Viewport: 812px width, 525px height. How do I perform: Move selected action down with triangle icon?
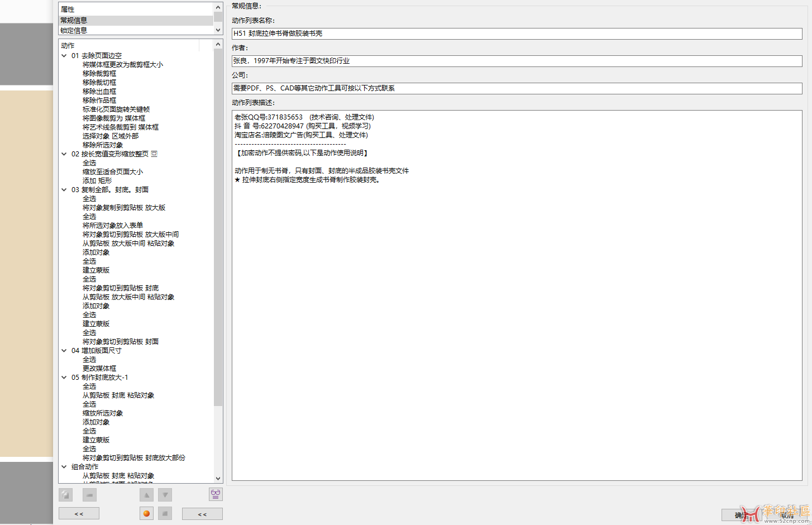pos(165,494)
